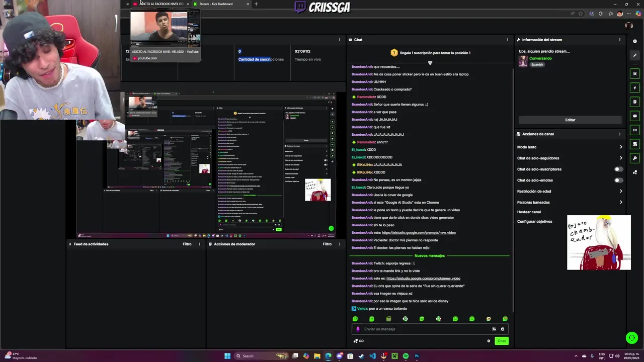This screenshot has height=362, width=644.
Task: Click the Editar button
Action: pyautogui.click(x=570, y=120)
